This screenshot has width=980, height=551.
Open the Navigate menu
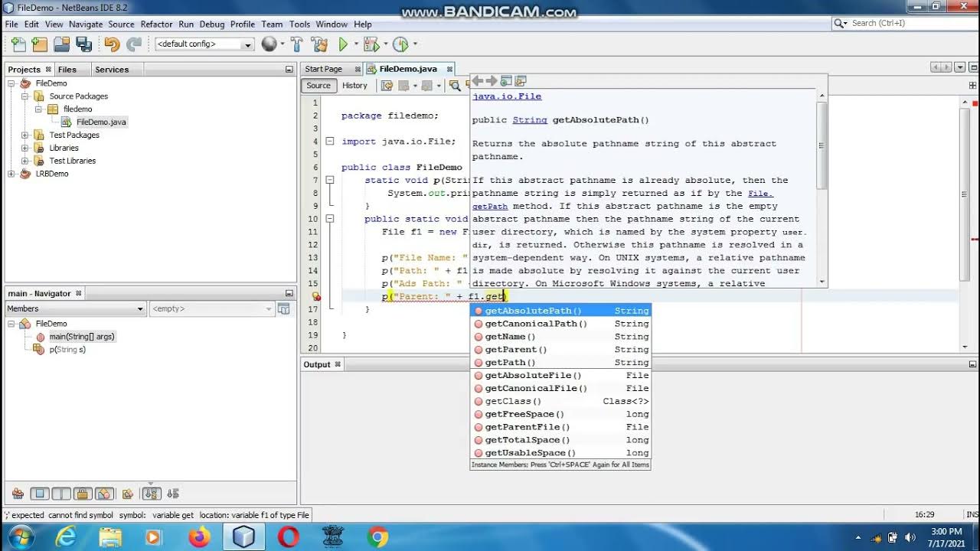coord(86,24)
